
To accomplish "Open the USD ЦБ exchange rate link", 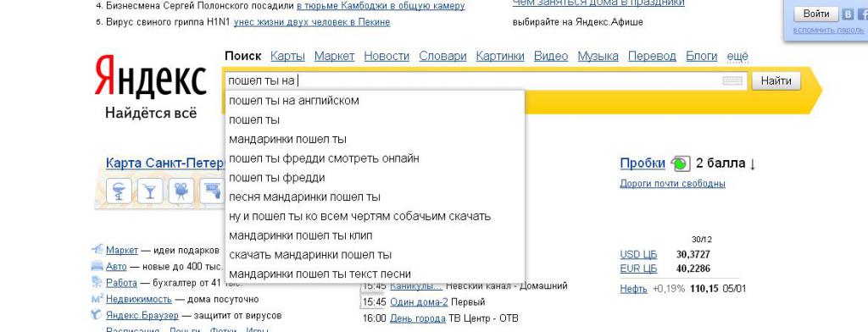I will [638, 255].
